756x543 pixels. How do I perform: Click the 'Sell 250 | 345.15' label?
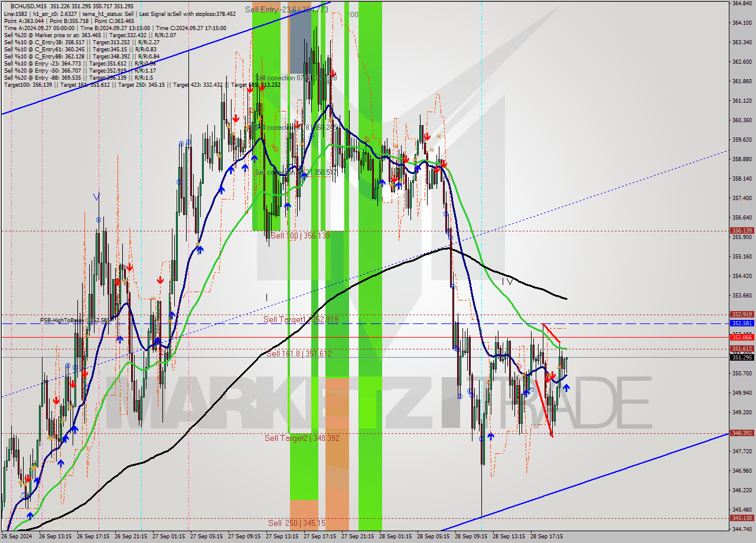point(296,523)
